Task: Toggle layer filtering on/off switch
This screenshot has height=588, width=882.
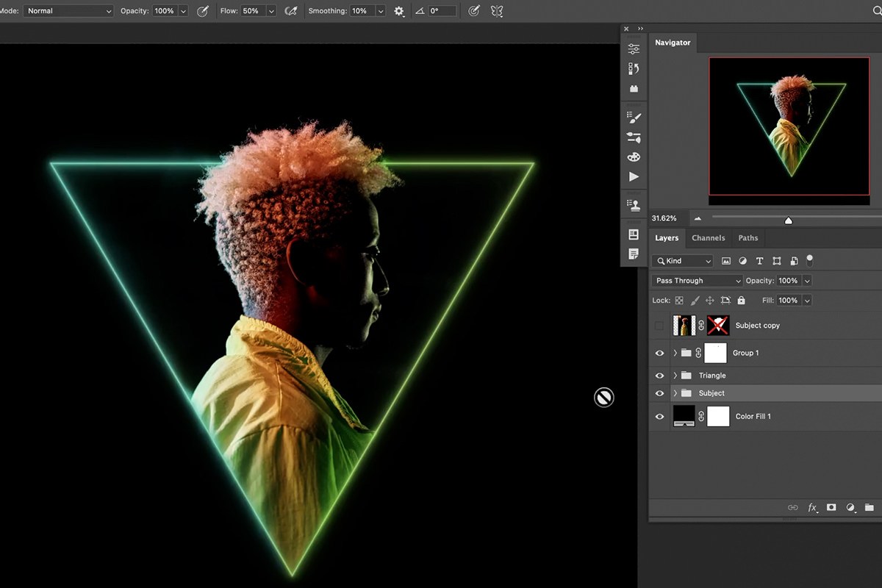Action: pyautogui.click(x=810, y=259)
